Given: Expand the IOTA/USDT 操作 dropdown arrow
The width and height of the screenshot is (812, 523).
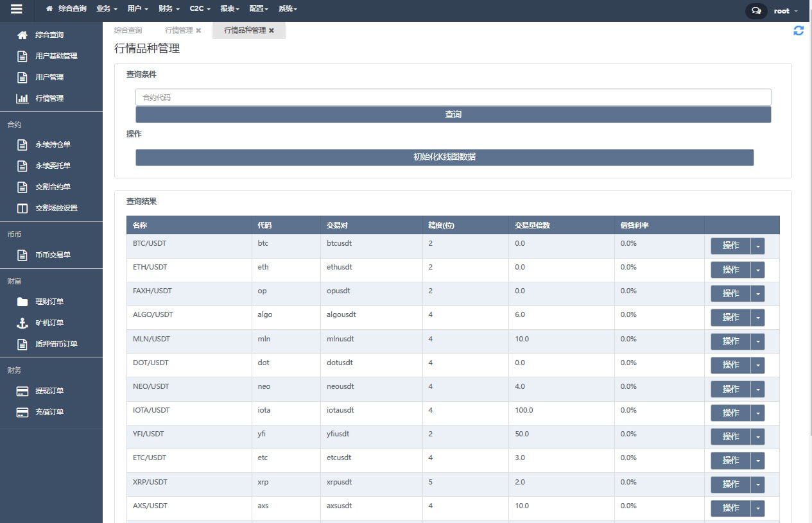Looking at the screenshot, I should (757, 413).
